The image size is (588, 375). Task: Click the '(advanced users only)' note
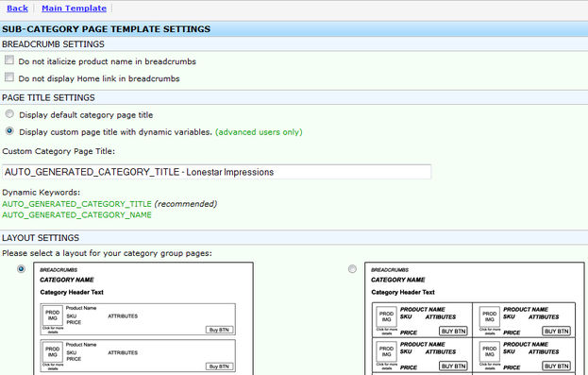[x=259, y=132]
